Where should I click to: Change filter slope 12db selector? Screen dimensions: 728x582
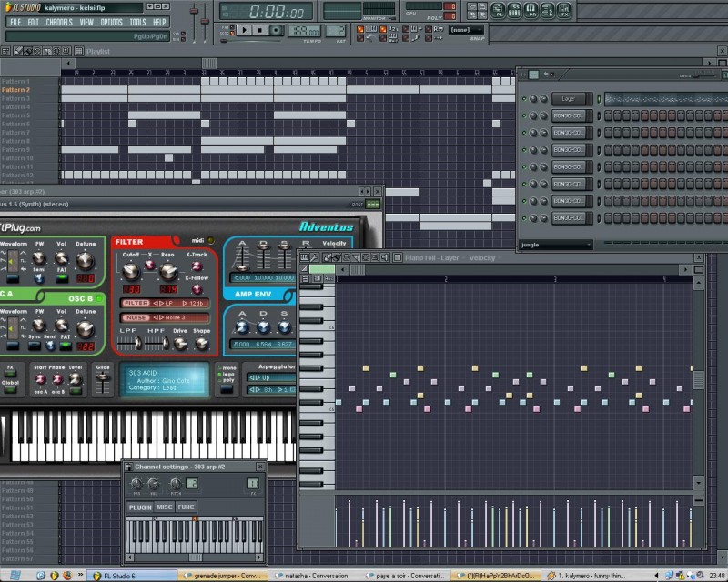[193, 303]
